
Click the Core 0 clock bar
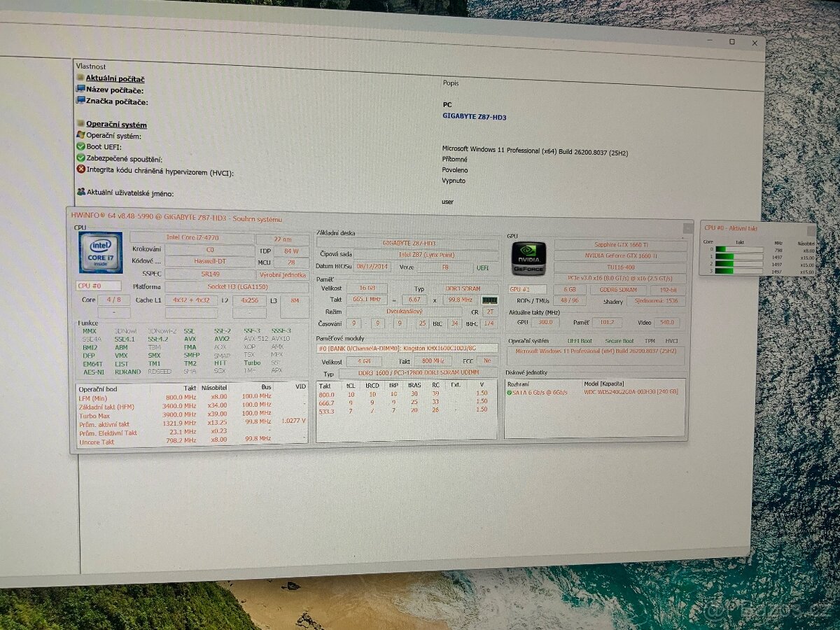tap(739, 249)
